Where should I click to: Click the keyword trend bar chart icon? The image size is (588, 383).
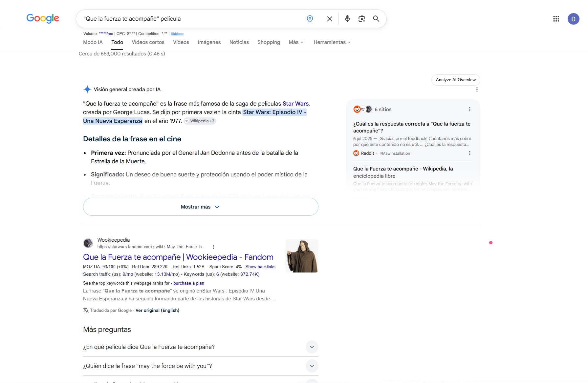coord(177,34)
